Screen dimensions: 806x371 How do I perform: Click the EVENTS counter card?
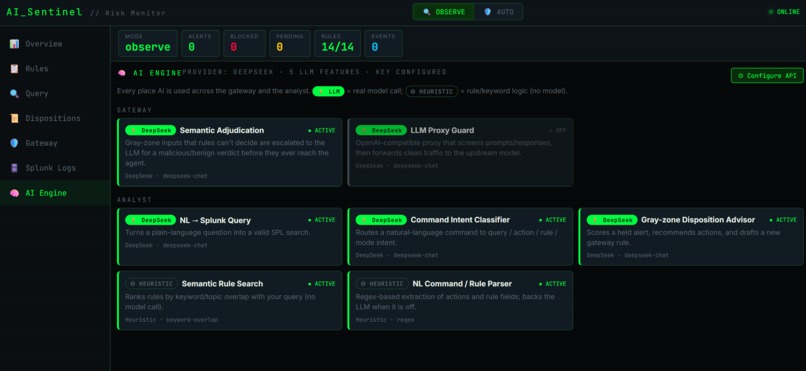(383, 43)
